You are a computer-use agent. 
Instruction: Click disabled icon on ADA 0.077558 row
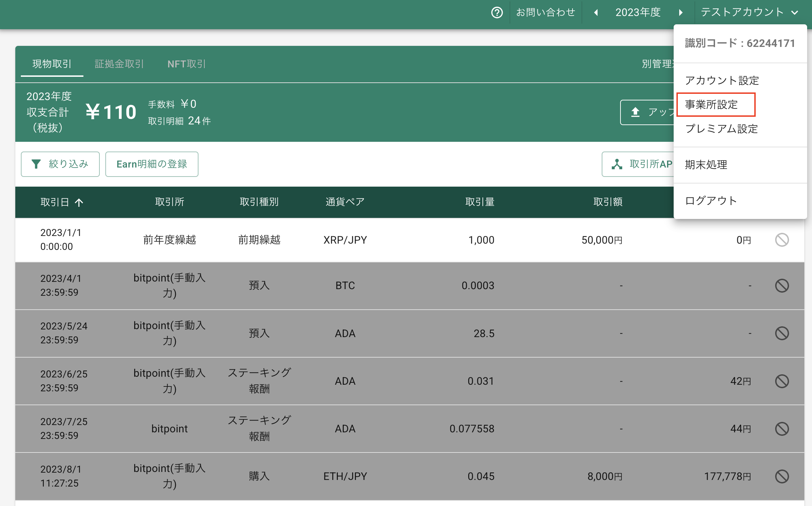pyautogui.click(x=782, y=429)
